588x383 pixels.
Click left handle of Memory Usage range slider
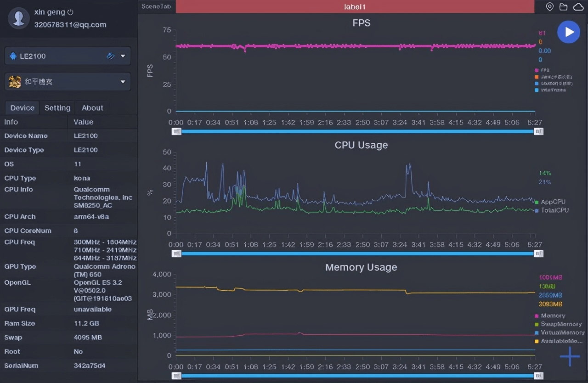pyautogui.click(x=176, y=376)
